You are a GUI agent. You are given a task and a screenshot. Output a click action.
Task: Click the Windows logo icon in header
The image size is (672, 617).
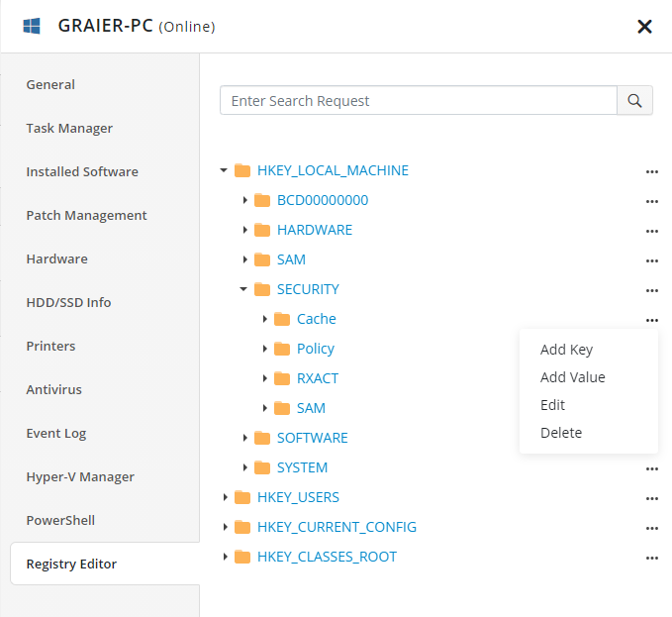pyautogui.click(x=32, y=26)
